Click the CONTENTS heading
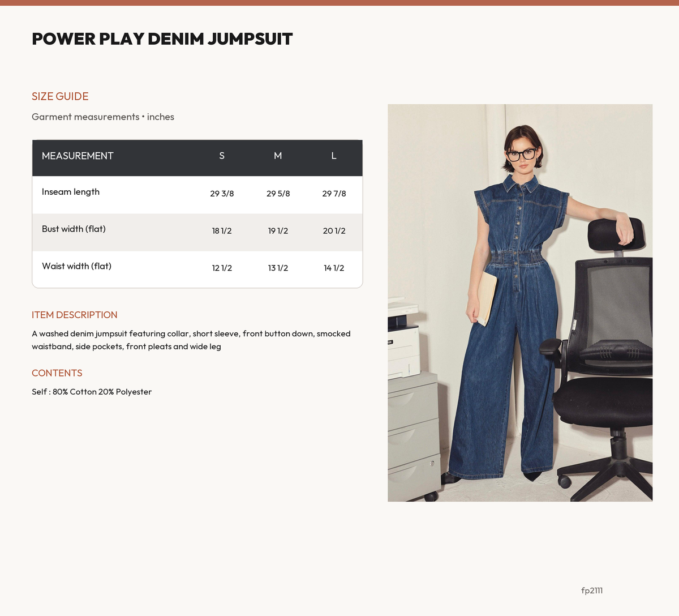Viewport: 679px width, 616px height. point(57,373)
